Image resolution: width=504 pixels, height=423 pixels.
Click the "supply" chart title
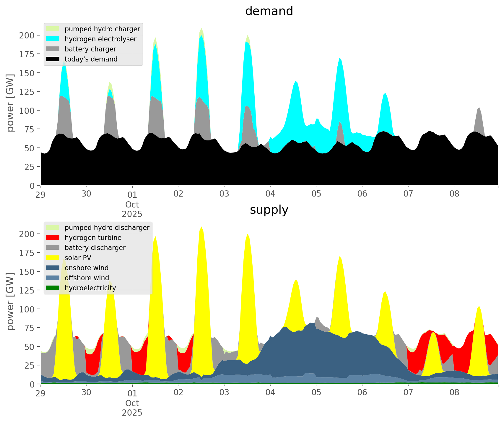[269, 210]
